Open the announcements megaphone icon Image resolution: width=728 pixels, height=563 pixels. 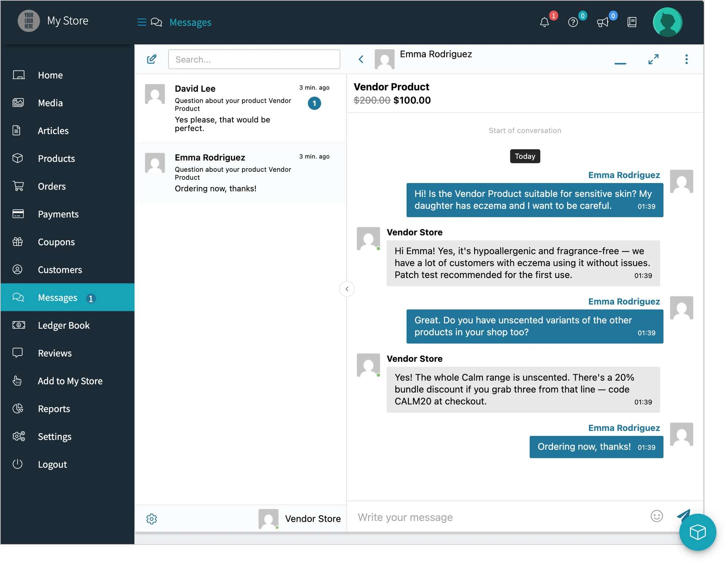pyautogui.click(x=603, y=22)
